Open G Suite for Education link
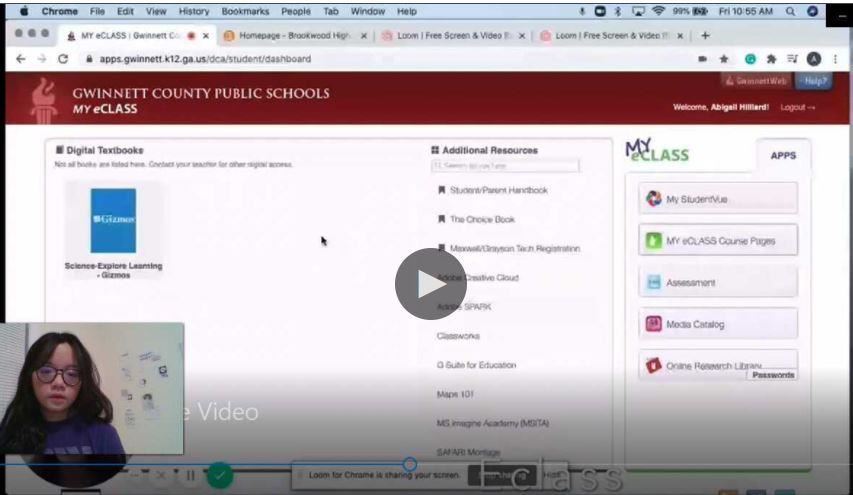 476,365
